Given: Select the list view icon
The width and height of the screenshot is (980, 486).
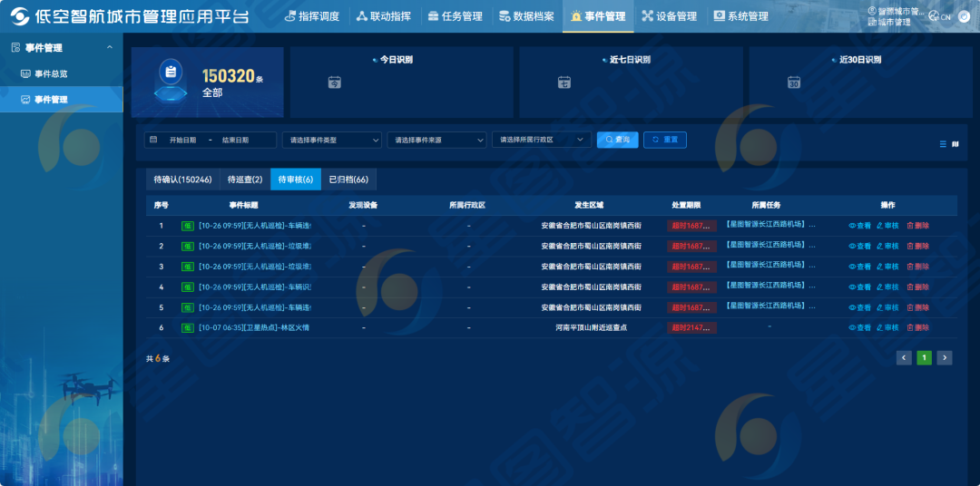Looking at the screenshot, I should (943, 144).
